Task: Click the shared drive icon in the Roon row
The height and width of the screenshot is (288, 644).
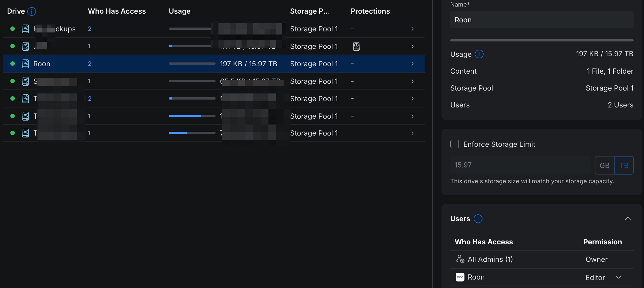Action: (x=26, y=64)
